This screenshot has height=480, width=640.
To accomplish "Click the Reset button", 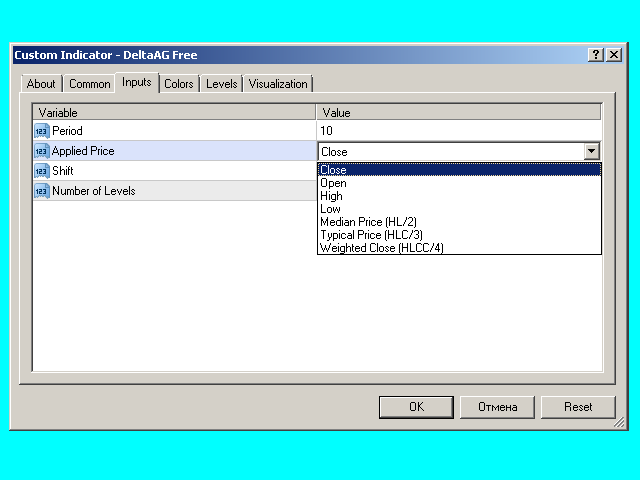I will [x=578, y=407].
